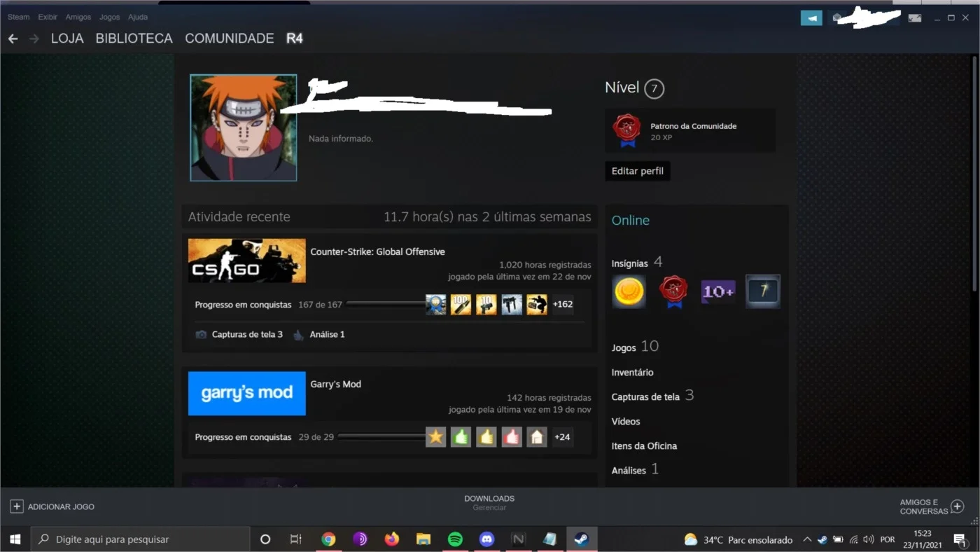Open the purple 10+ games badge
The width and height of the screenshot is (980, 552).
pyautogui.click(x=718, y=291)
